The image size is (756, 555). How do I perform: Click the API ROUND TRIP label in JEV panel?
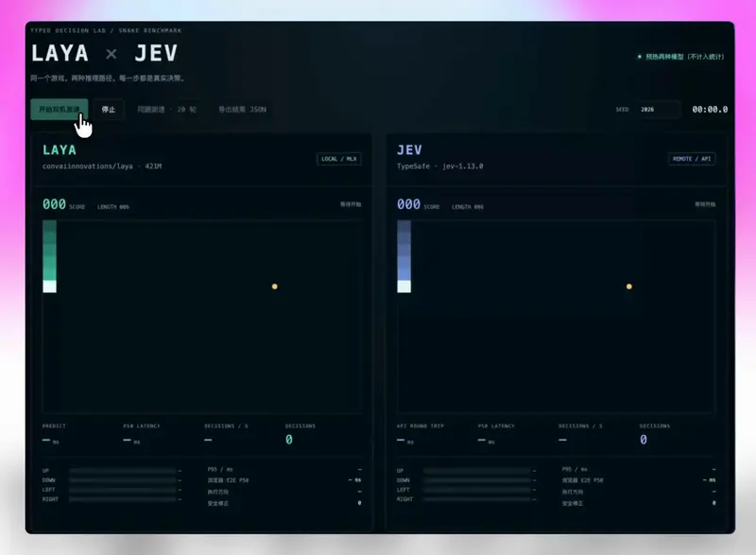click(x=420, y=426)
